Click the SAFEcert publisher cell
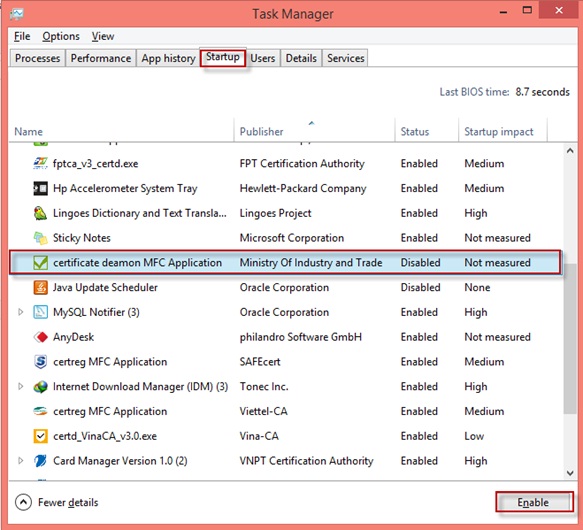583x530 pixels. pos(260,362)
